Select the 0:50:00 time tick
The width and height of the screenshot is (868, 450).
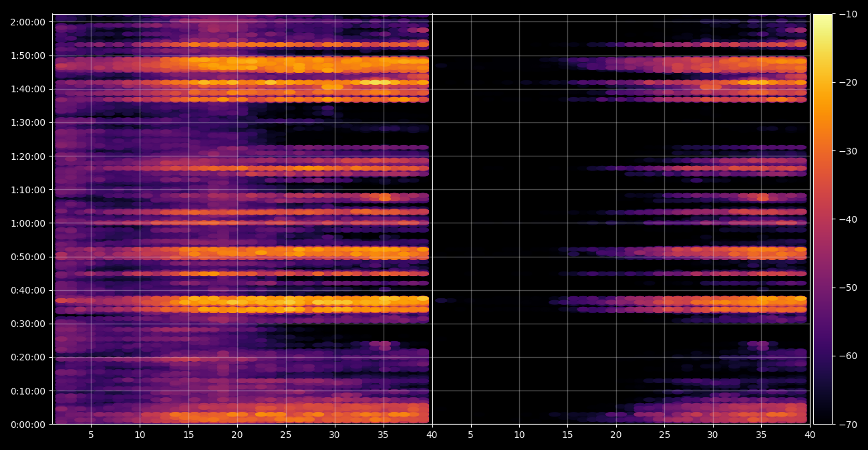click(x=28, y=256)
